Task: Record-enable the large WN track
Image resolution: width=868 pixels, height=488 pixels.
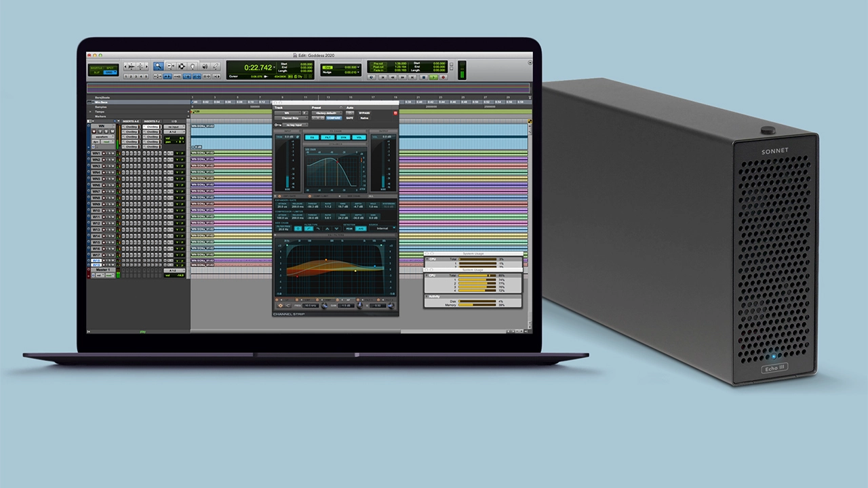Action: click(94, 132)
